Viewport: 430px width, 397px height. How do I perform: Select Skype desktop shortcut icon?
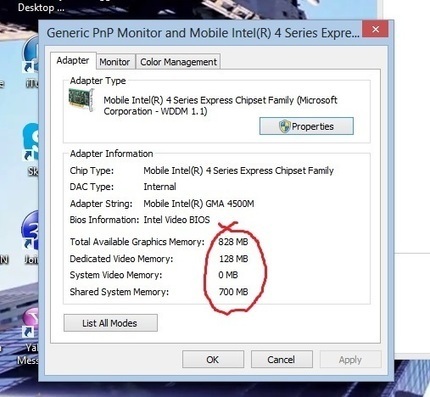(x=31, y=142)
